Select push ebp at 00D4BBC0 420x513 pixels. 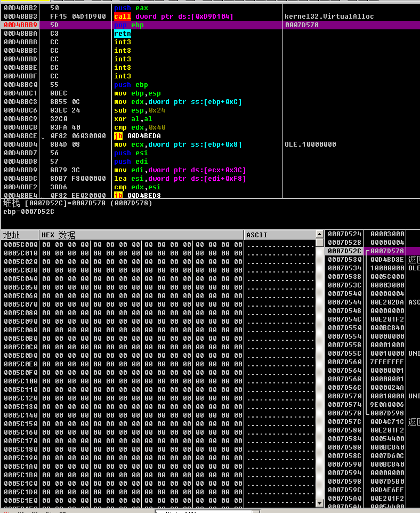131,85
